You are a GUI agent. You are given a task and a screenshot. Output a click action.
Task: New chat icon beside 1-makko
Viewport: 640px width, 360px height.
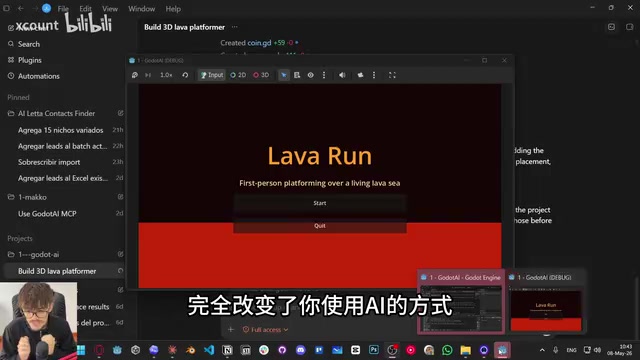click(x=120, y=197)
